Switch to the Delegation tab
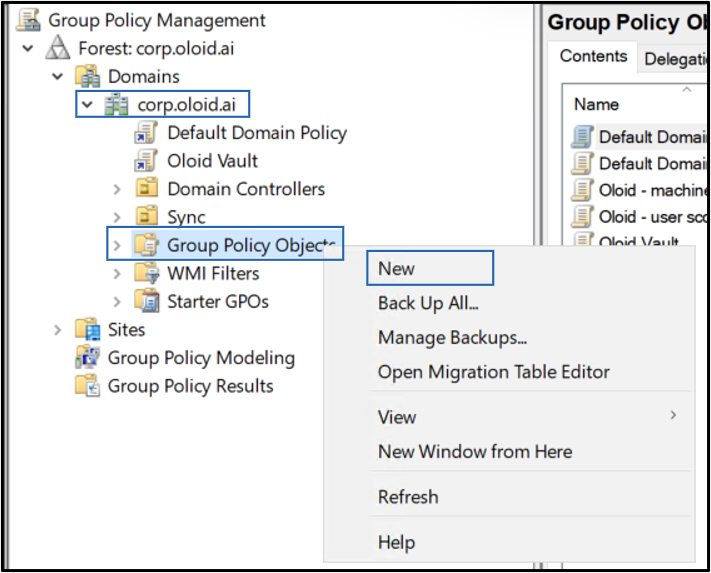The width and height of the screenshot is (711, 573). click(x=674, y=59)
